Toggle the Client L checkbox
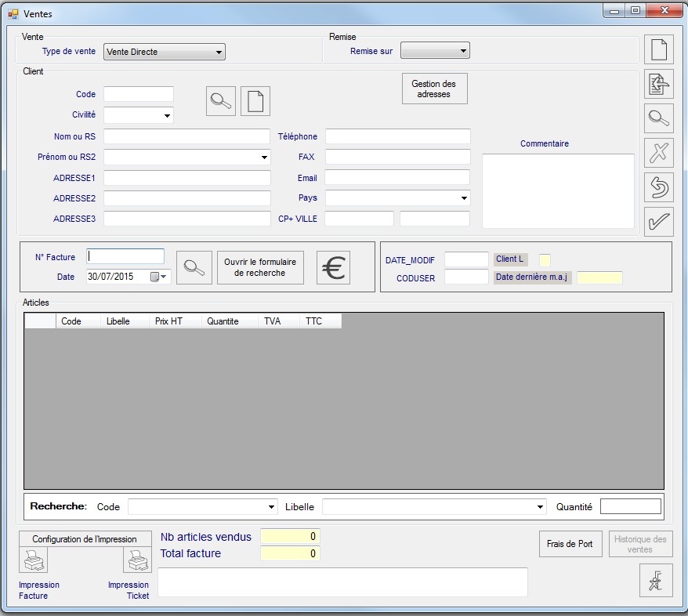 click(545, 259)
